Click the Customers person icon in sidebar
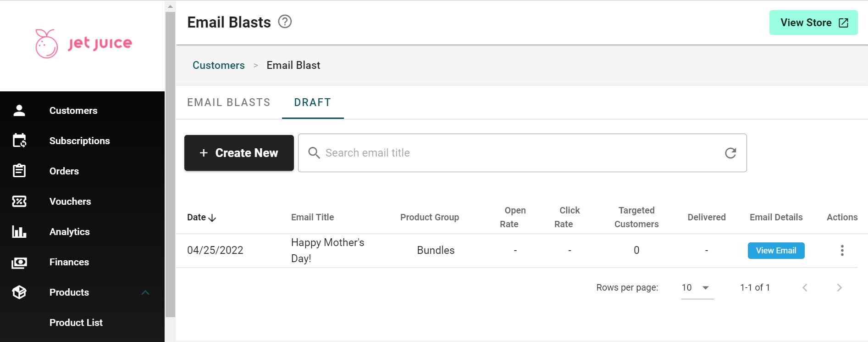The image size is (868, 342). coord(19,111)
